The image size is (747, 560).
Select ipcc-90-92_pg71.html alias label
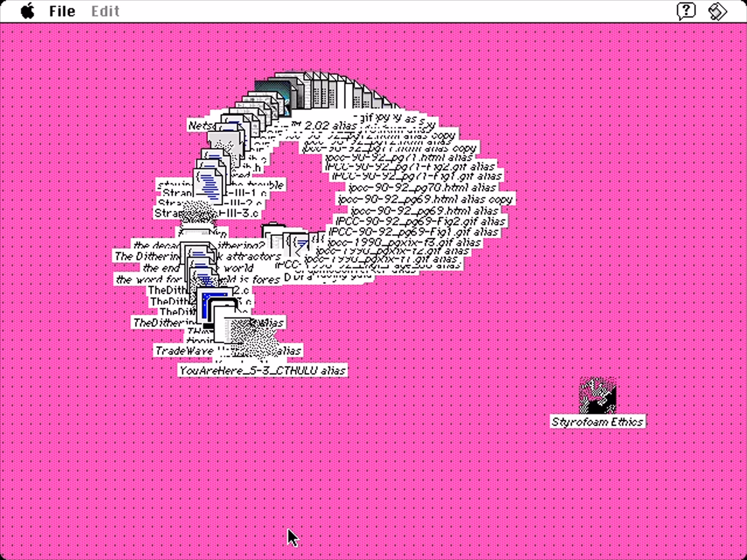pos(399,157)
